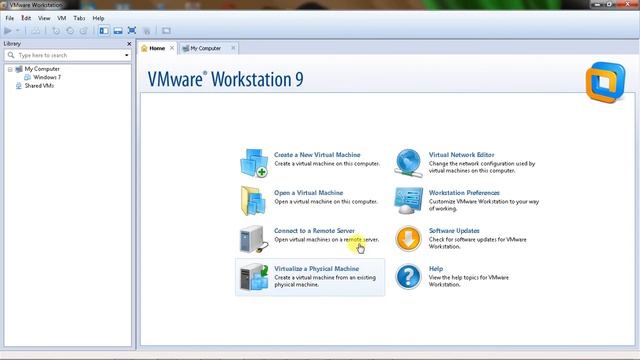Click the Software Updates link
The image size is (640, 360).
point(454,231)
